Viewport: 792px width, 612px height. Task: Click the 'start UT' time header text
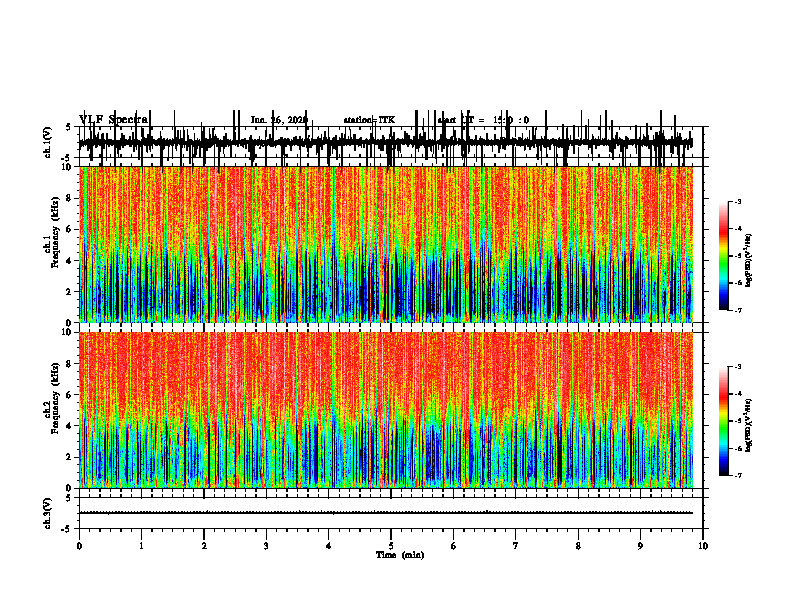click(483, 120)
